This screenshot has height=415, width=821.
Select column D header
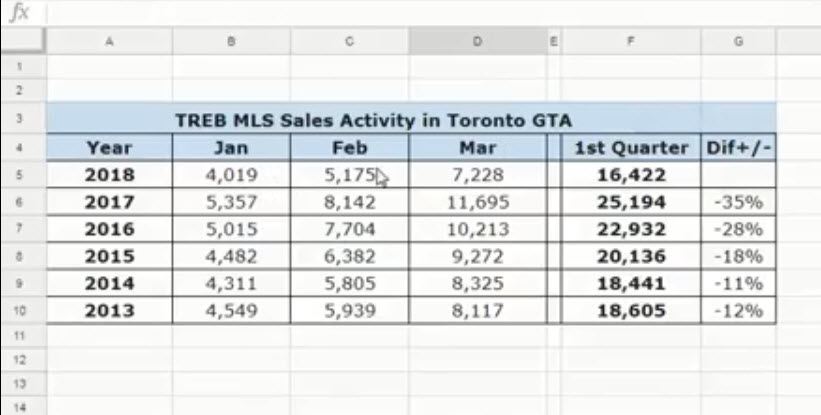coord(477,42)
